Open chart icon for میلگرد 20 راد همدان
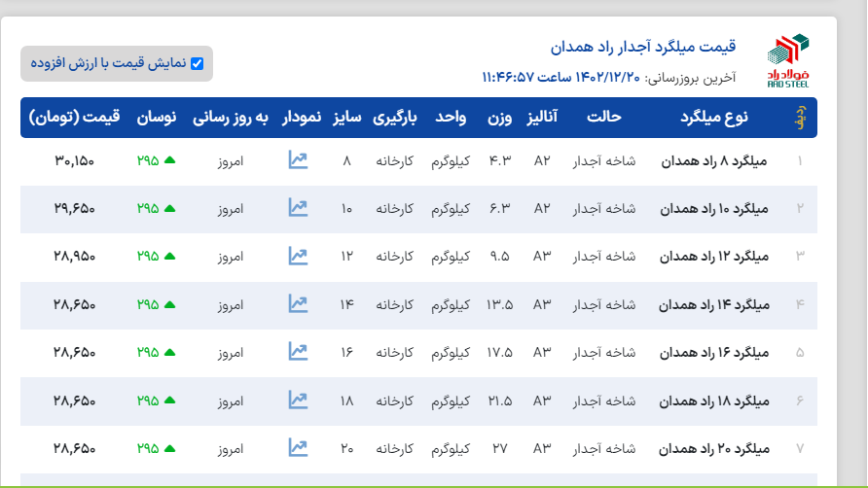Screen dimensions: 868x488 pos(298,448)
